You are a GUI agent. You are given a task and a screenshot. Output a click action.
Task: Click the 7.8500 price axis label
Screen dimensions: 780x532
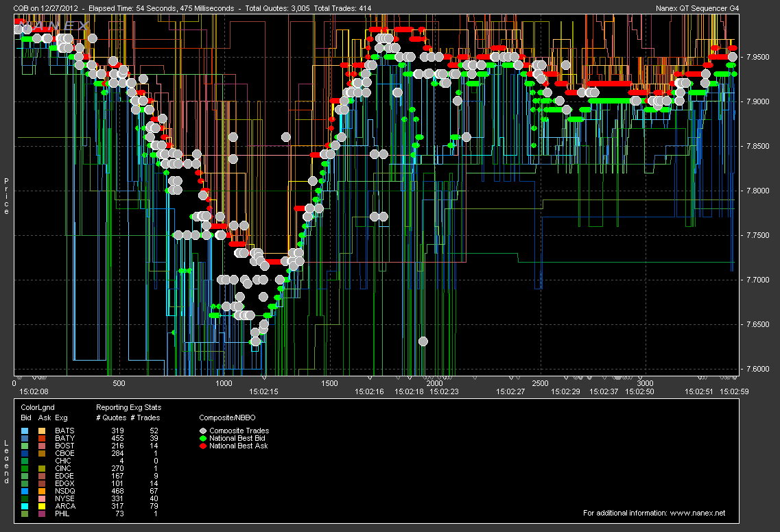click(x=757, y=146)
